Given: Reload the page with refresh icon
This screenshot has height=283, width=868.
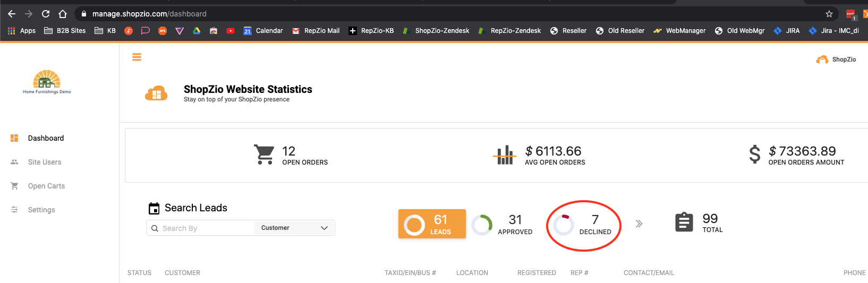Looking at the screenshot, I should pyautogui.click(x=46, y=14).
